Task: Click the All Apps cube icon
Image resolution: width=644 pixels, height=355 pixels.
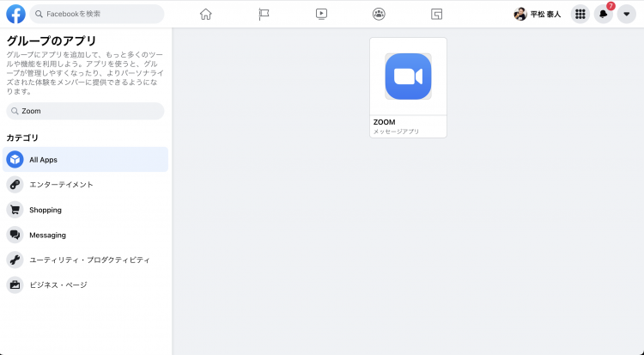Action: tap(15, 160)
